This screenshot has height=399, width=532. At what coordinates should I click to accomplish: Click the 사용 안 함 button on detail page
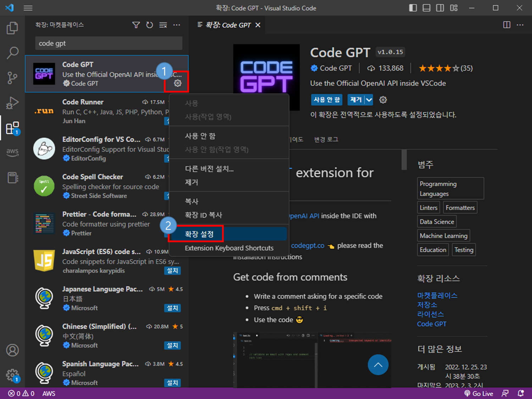coord(327,100)
